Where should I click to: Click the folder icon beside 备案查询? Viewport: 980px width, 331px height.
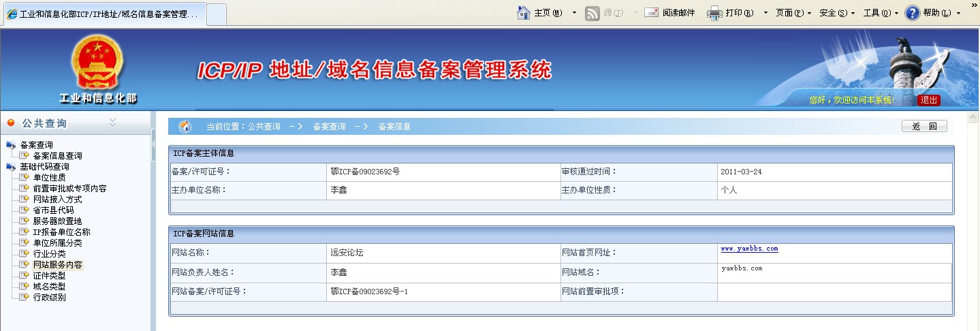click(x=11, y=145)
